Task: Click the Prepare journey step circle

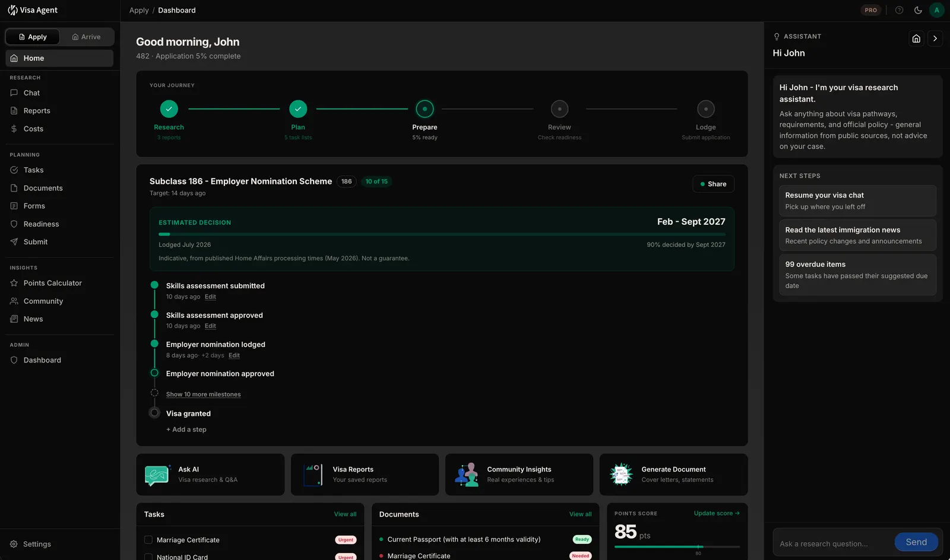Action: (x=425, y=109)
